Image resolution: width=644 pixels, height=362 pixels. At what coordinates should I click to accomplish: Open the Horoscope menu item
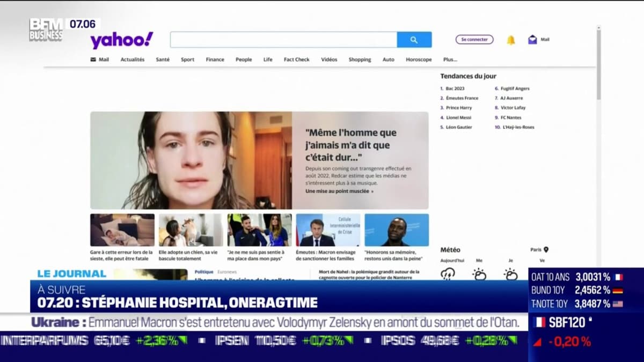point(419,60)
